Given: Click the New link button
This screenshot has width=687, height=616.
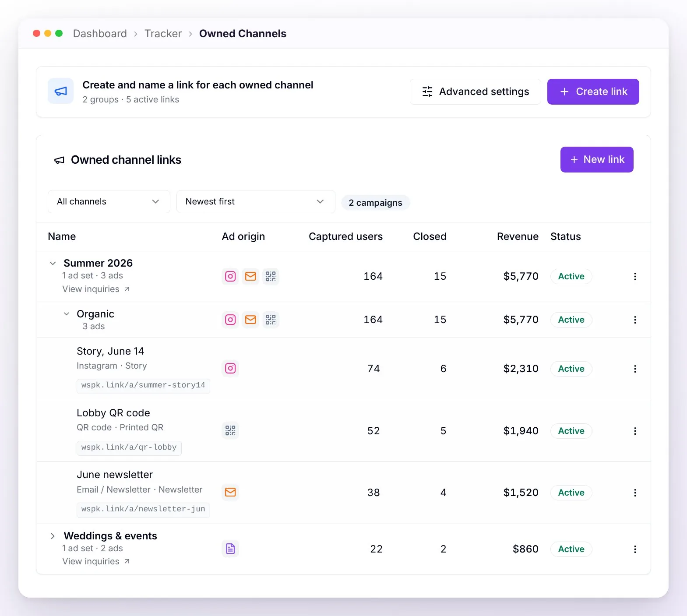Looking at the screenshot, I should pos(597,159).
